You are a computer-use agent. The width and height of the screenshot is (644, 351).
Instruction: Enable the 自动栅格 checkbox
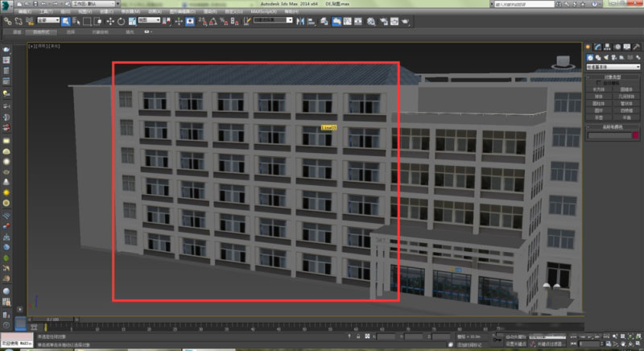pos(598,83)
